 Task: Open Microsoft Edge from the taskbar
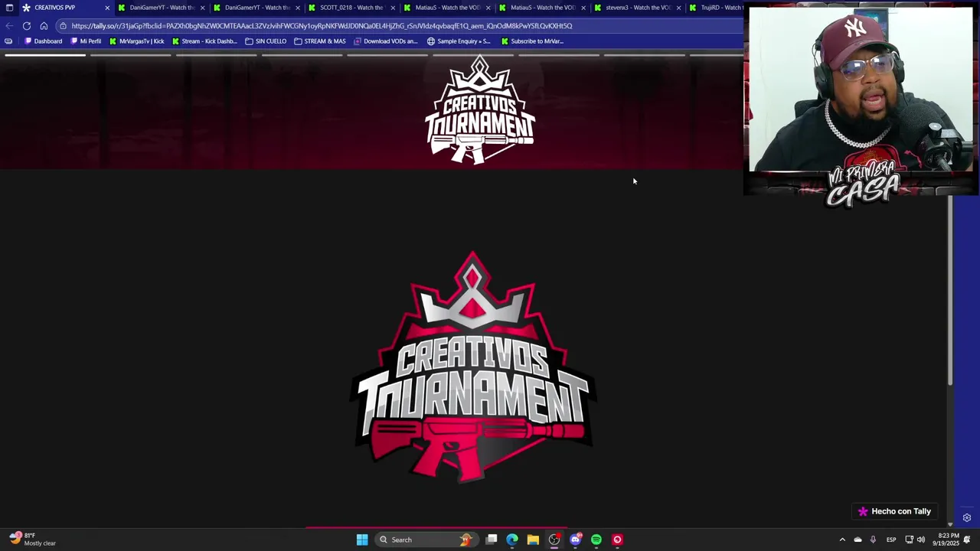(x=512, y=540)
